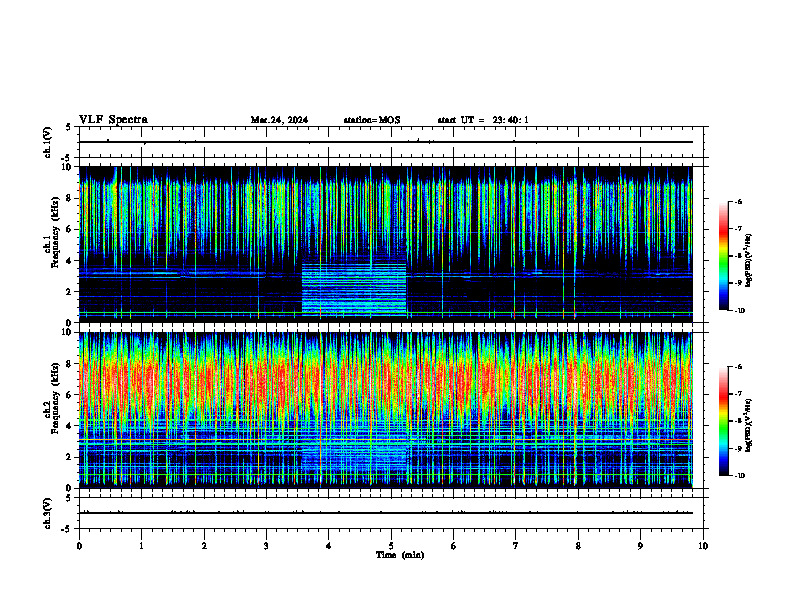Click time axis tick label "5"
This screenshot has height=612, width=792.
(391, 546)
